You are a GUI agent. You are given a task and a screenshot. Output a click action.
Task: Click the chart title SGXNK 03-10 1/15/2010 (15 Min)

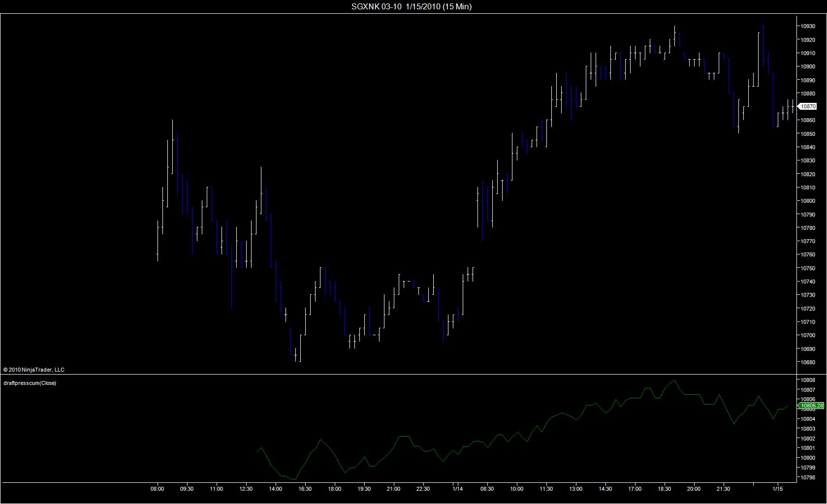click(411, 6)
